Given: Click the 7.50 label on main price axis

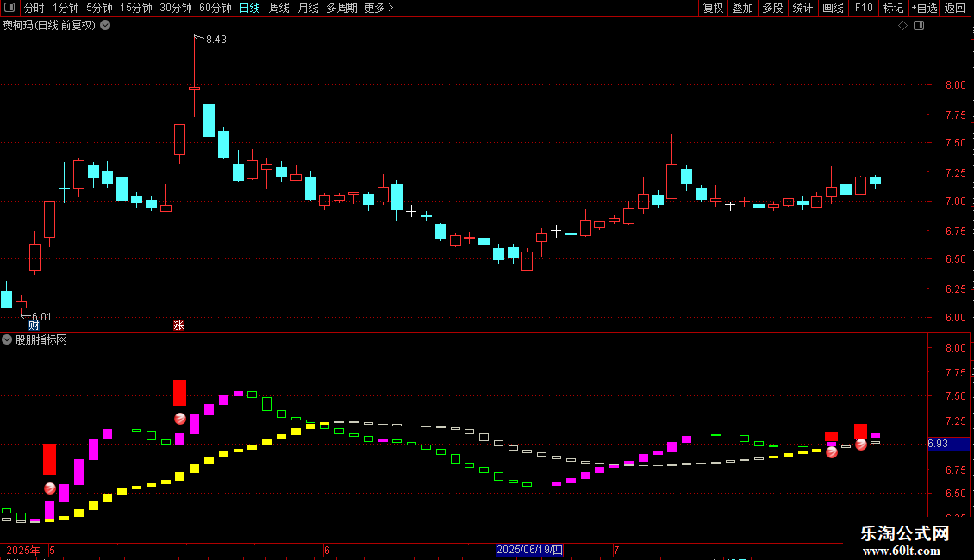Looking at the screenshot, I should click(x=955, y=143).
